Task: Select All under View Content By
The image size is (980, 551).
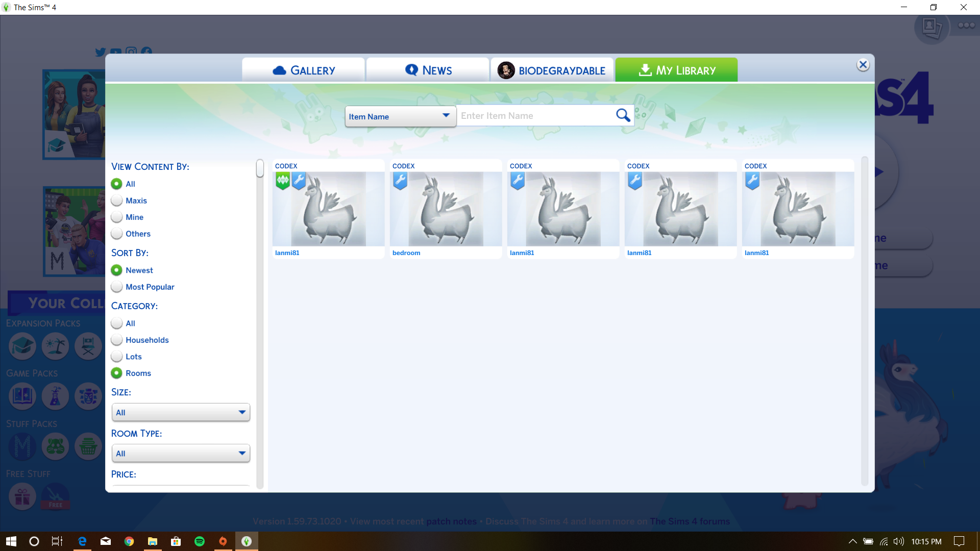Action: [117, 184]
